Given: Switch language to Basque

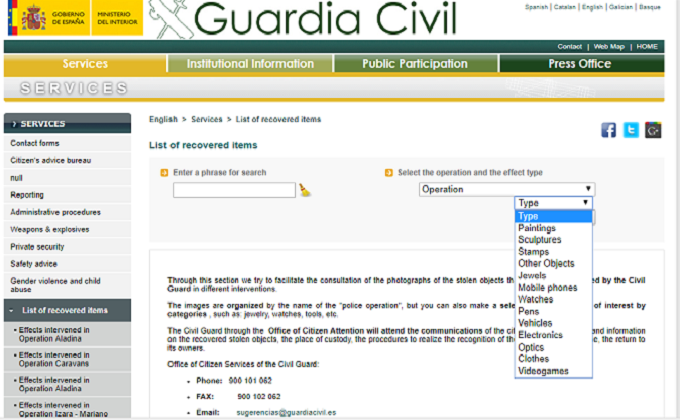Looking at the screenshot, I should pyautogui.click(x=650, y=7).
